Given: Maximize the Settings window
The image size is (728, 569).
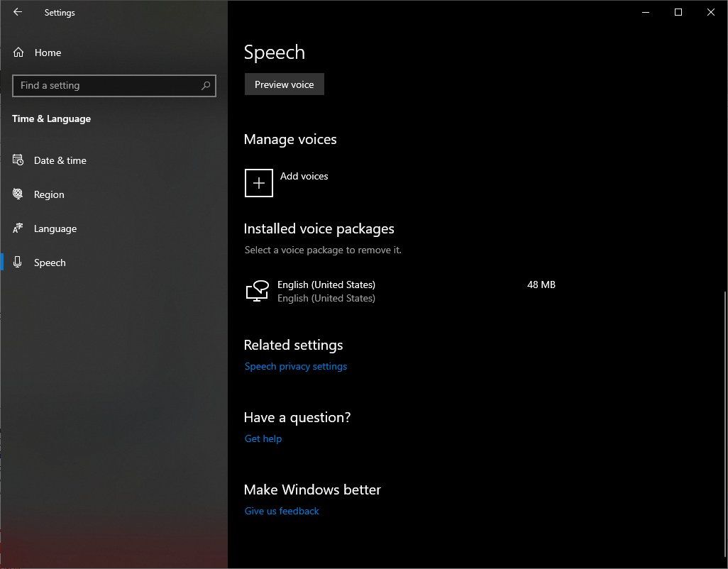Looking at the screenshot, I should click(678, 13).
